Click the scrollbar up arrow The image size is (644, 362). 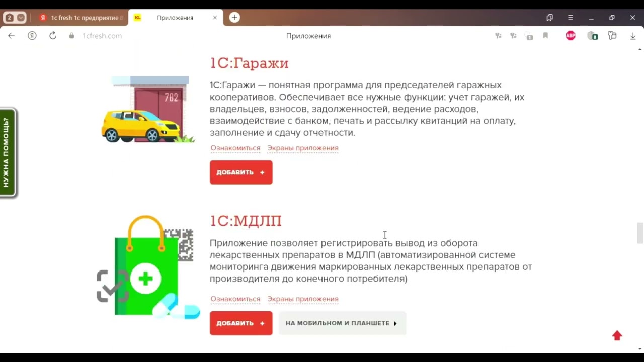(640, 50)
